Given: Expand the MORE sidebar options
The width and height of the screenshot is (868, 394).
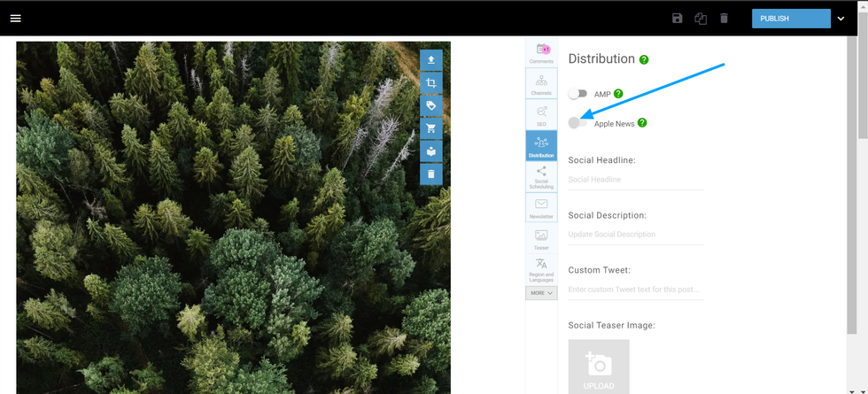Looking at the screenshot, I should click(x=541, y=293).
